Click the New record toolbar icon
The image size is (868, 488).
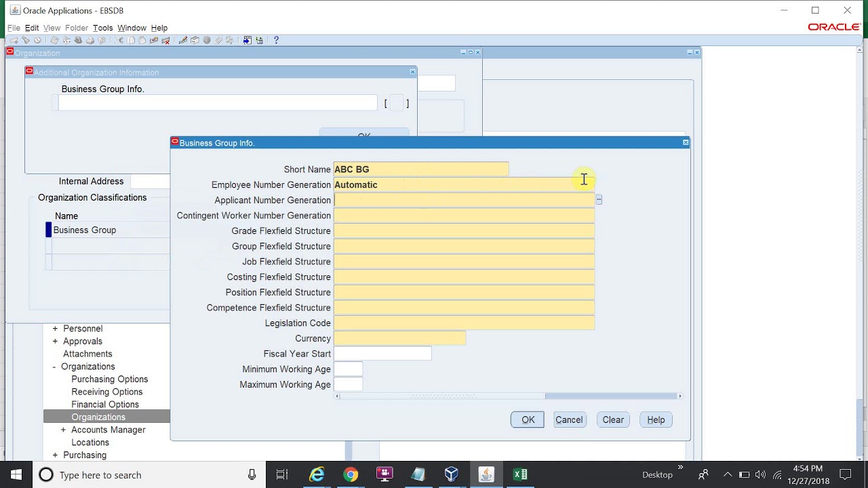pos(14,40)
